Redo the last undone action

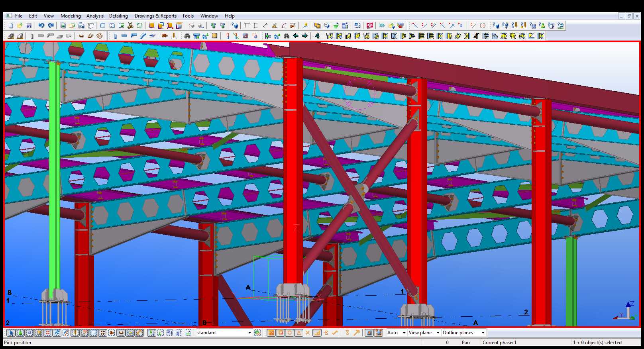(51, 25)
